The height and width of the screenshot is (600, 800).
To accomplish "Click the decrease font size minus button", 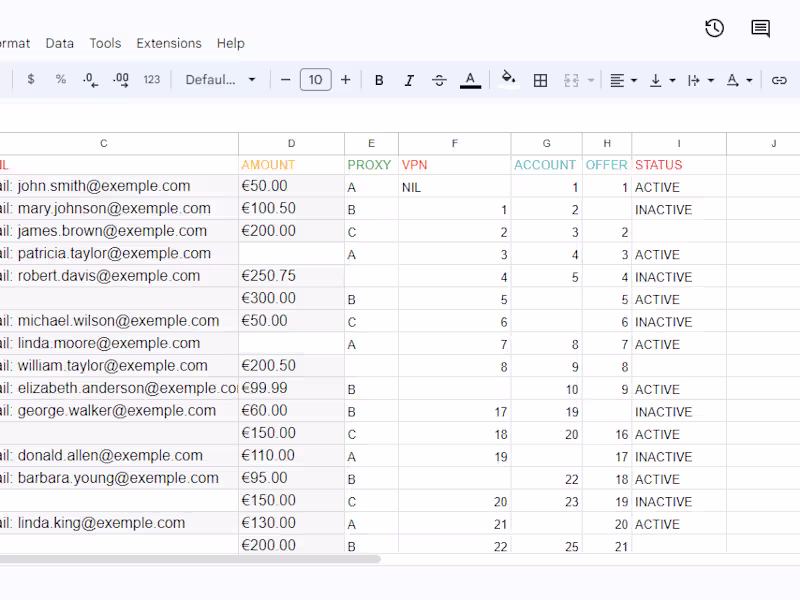I will coord(286,80).
